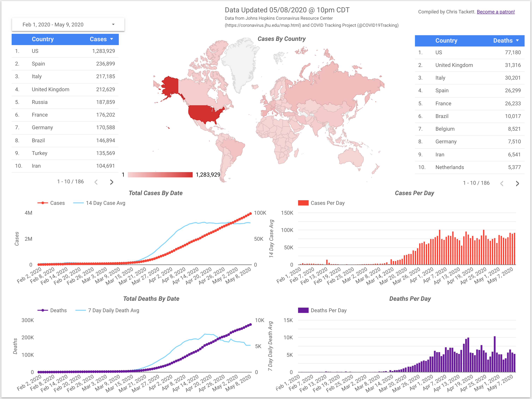Go to next page of cases table

pos(111,182)
